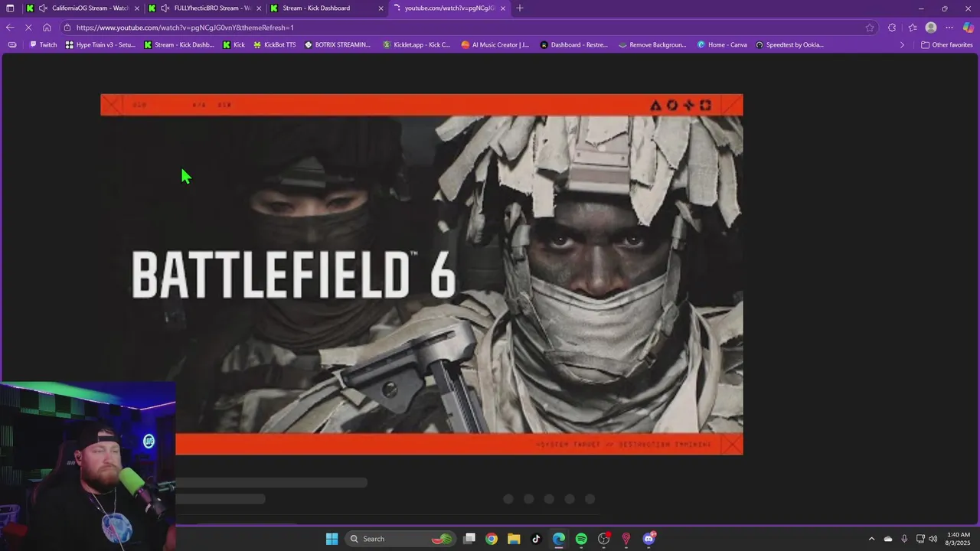Open the BOTRIX STREAMING bookmark
The width and height of the screenshot is (980, 551).
[x=338, y=45]
